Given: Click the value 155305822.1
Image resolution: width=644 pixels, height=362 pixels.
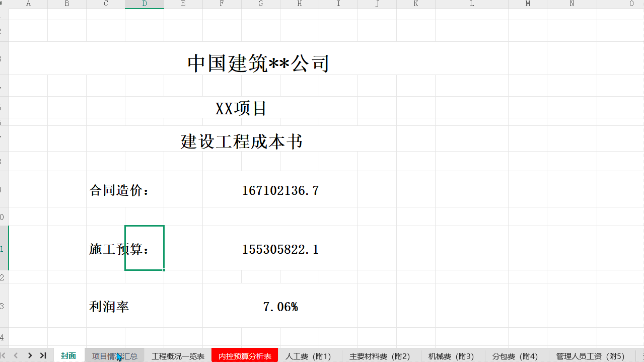Looking at the screenshot, I should click(x=280, y=249).
